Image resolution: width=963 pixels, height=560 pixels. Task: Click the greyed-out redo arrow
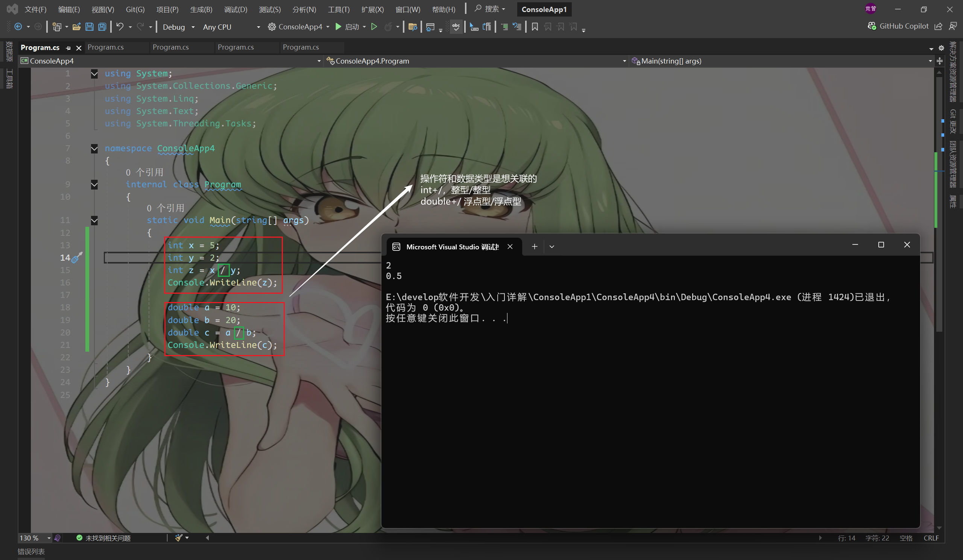[140, 27]
